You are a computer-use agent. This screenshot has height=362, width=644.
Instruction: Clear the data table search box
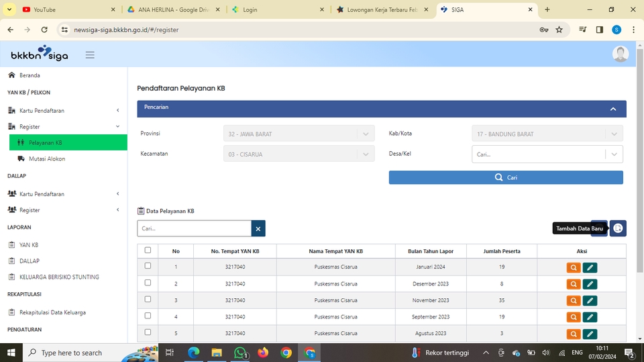(258, 228)
